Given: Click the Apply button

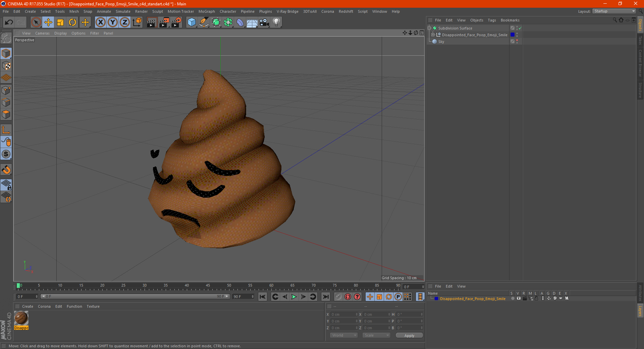Looking at the screenshot, I should pos(409,336).
